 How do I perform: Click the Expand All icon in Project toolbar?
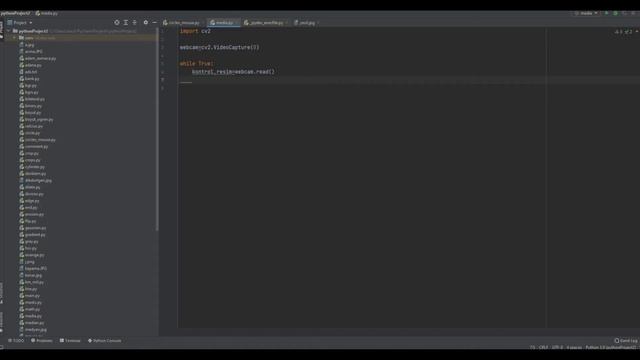[126, 22]
